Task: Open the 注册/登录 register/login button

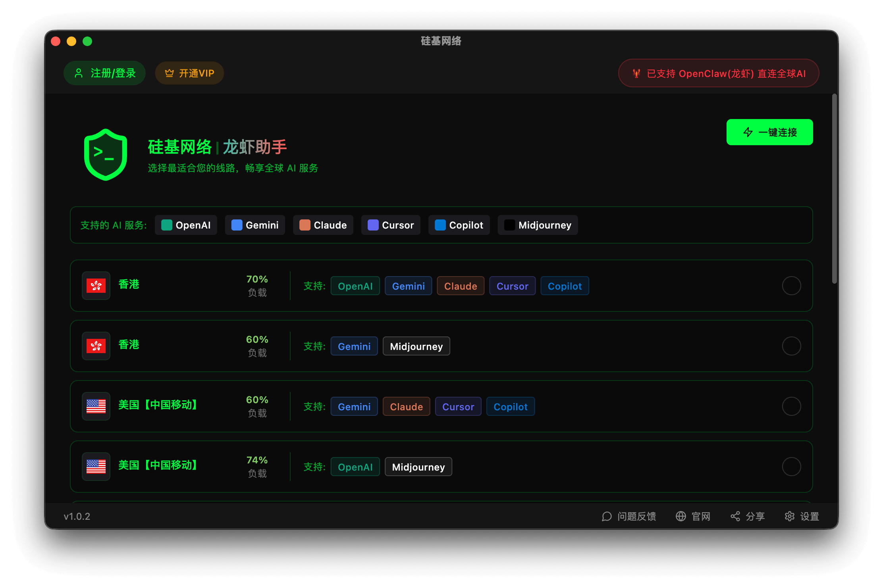Action: pyautogui.click(x=104, y=73)
